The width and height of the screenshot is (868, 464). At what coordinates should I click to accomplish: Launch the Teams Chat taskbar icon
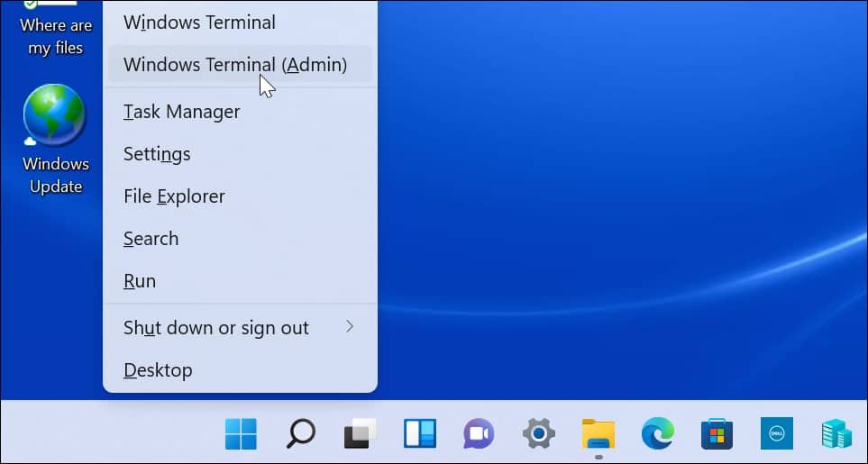[479, 433]
